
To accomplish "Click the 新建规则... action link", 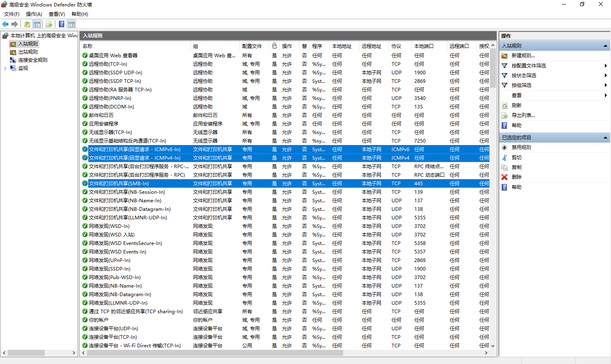I will coord(523,56).
